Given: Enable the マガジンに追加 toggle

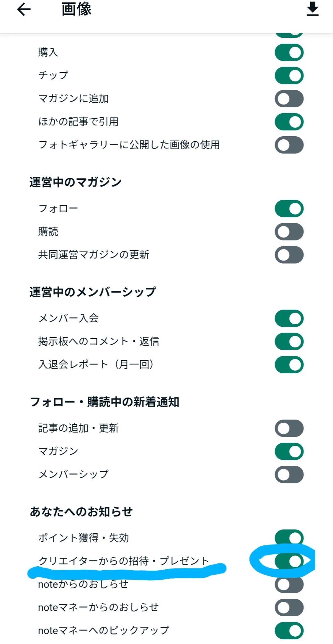Looking at the screenshot, I should (289, 99).
